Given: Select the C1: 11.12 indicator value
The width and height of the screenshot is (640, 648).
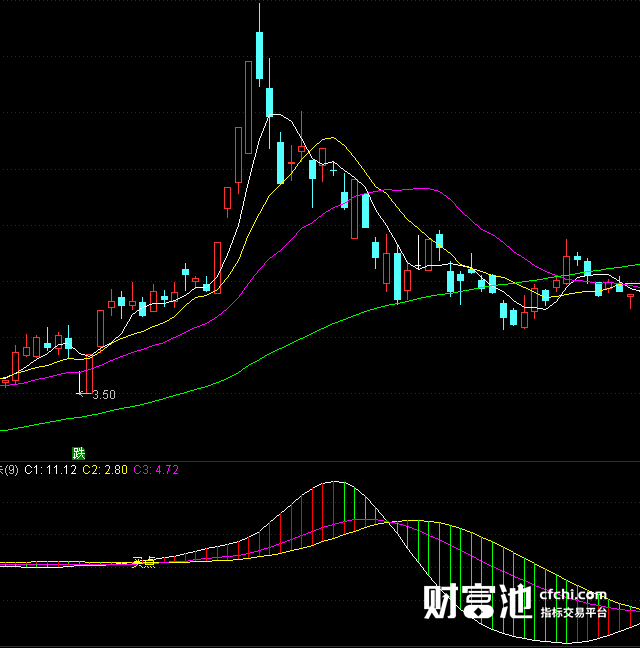Looking at the screenshot, I should [x=50, y=470].
